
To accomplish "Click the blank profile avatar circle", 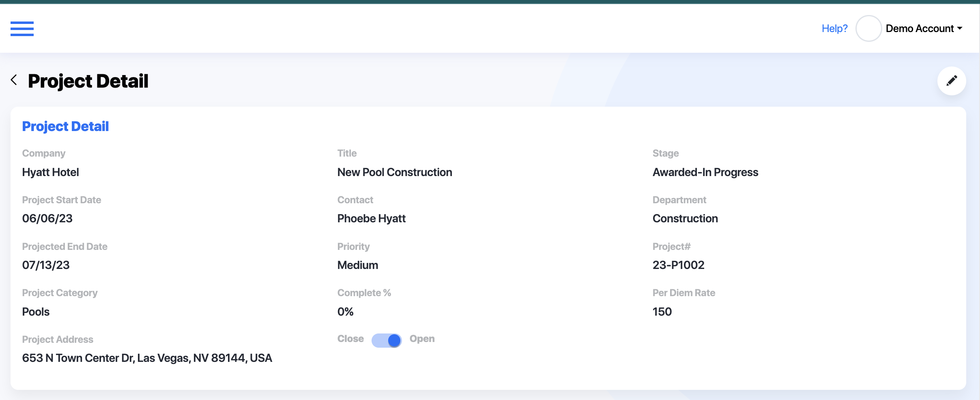I will pos(868,28).
